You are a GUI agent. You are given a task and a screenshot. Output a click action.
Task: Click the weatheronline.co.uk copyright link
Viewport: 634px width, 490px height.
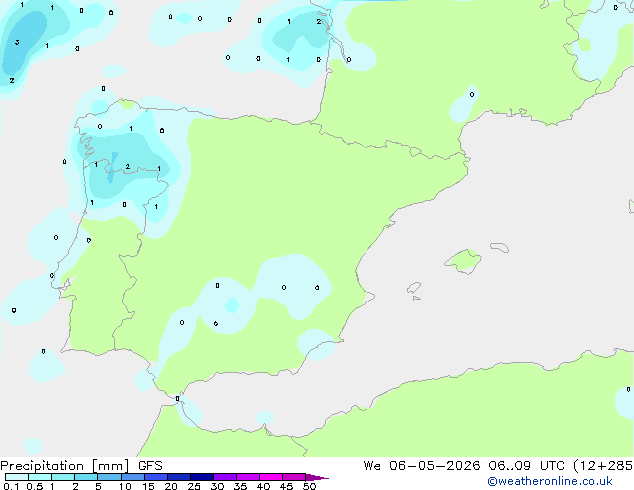pyautogui.click(x=550, y=481)
